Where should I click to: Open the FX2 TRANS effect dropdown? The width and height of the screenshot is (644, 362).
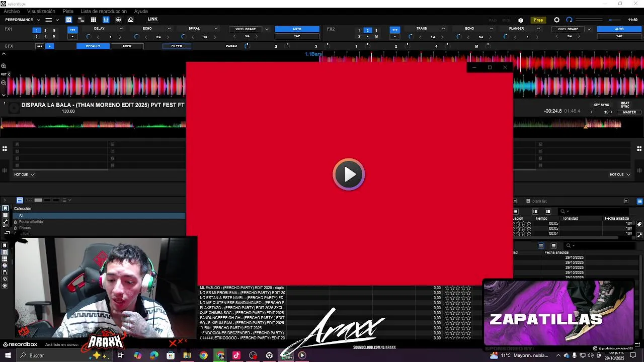click(443, 29)
